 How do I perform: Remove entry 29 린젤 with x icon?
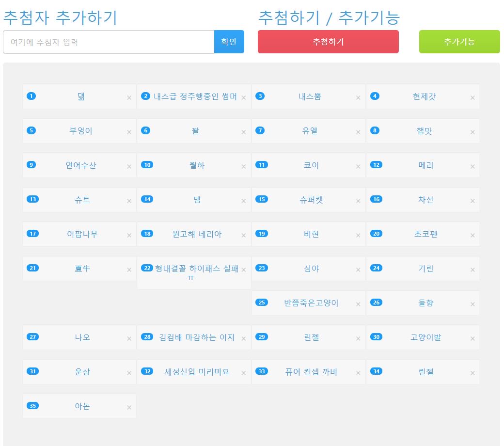[x=358, y=338]
